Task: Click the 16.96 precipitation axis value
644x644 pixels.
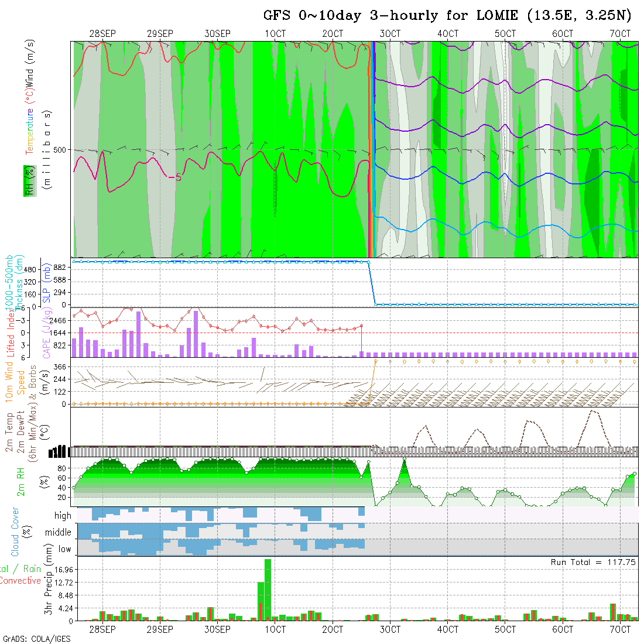Action: (x=57, y=570)
